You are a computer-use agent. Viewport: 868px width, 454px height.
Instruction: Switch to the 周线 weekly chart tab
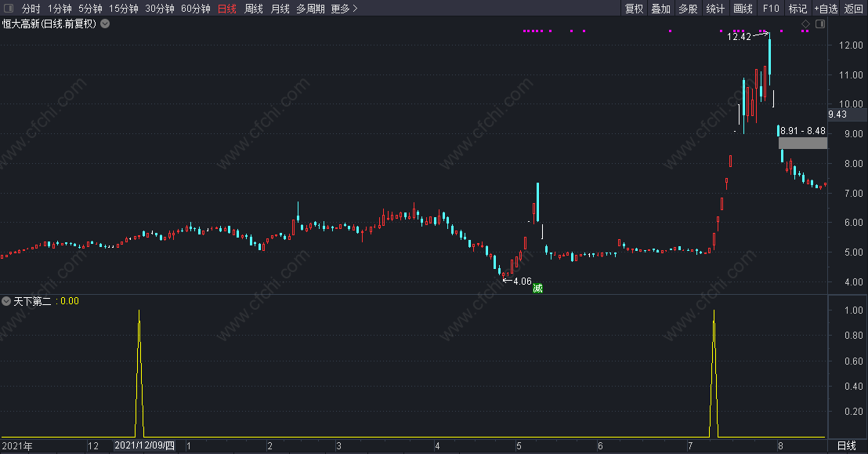tap(254, 9)
